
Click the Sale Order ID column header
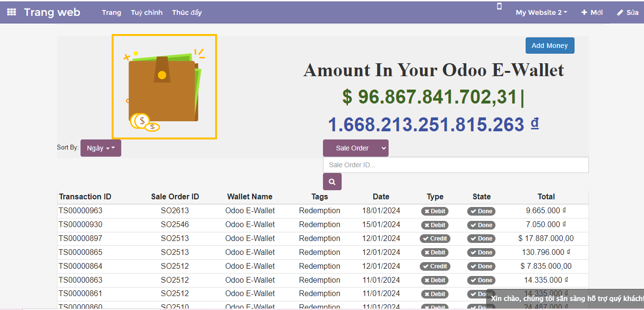click(175, 196)
